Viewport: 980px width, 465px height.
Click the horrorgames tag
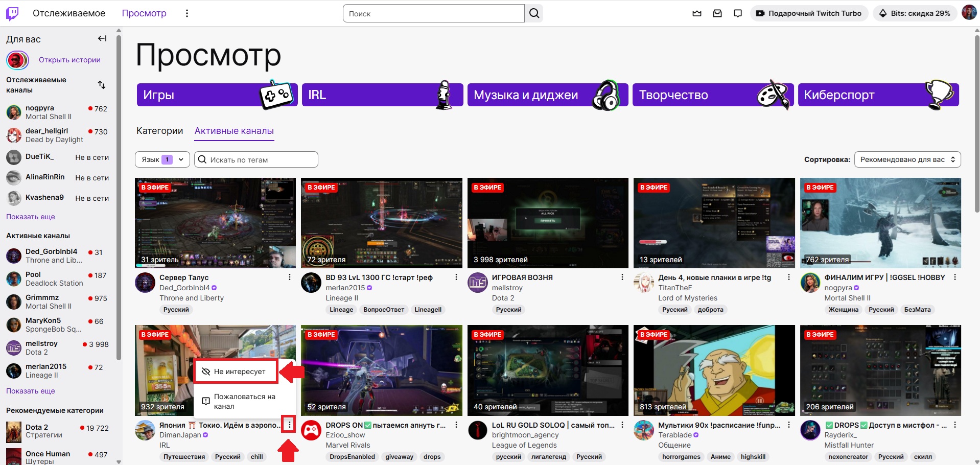tap(682, 457)
